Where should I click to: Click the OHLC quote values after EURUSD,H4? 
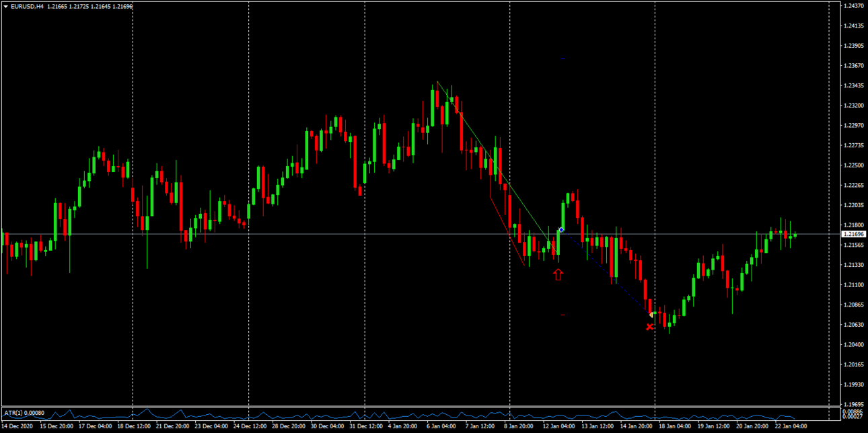tap(90, 6)
